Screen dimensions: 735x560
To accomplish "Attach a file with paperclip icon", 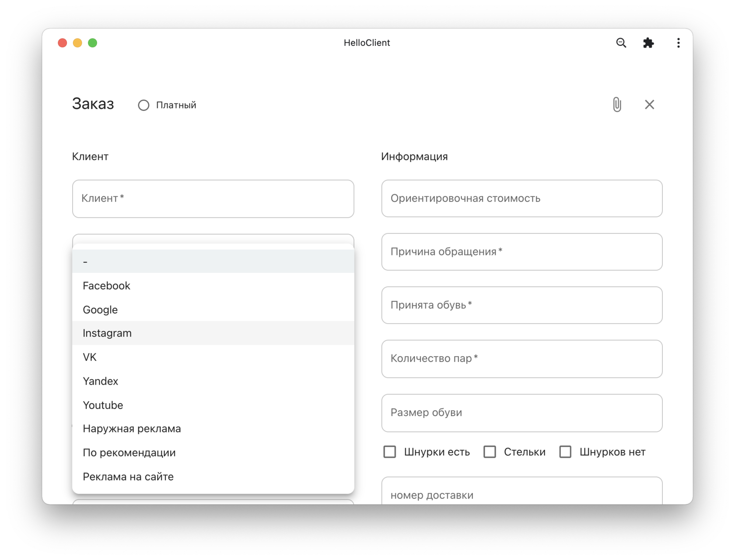I will [x=617, y=104].
